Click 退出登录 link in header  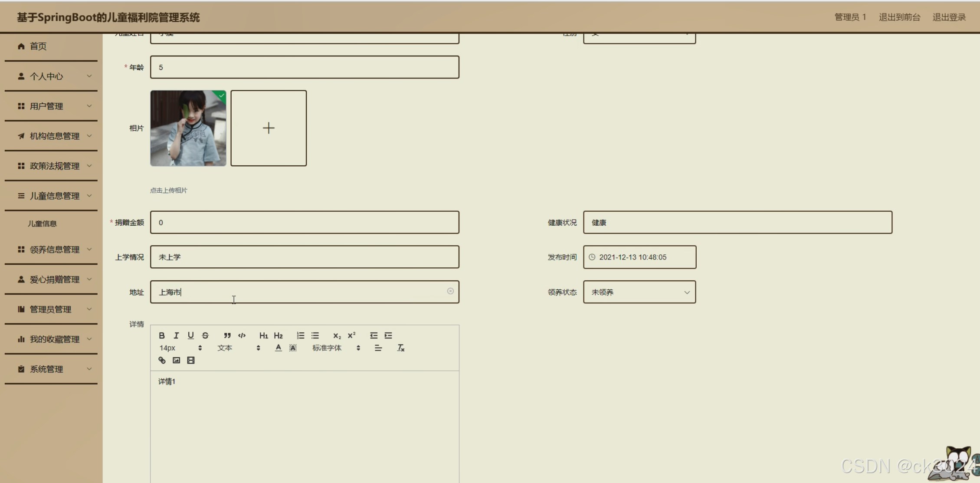point(949,17)
